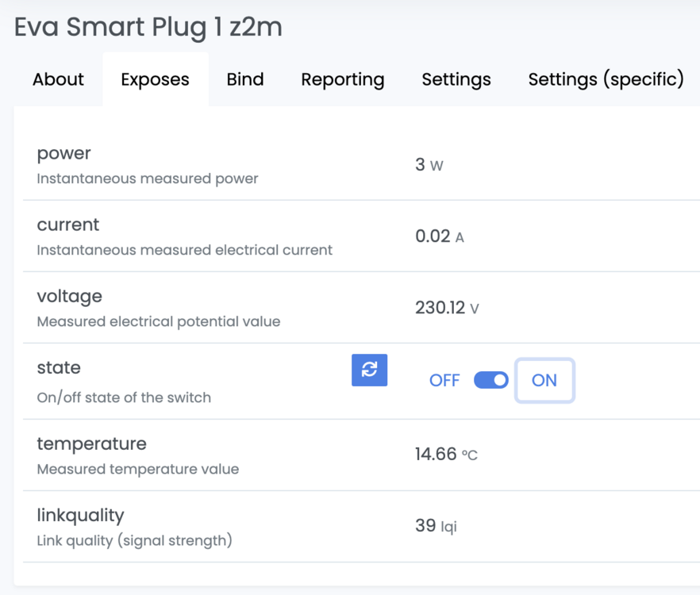The image size is (700, 595).
Task: Click the current value 0.02 A
Action: coord(439,236)
